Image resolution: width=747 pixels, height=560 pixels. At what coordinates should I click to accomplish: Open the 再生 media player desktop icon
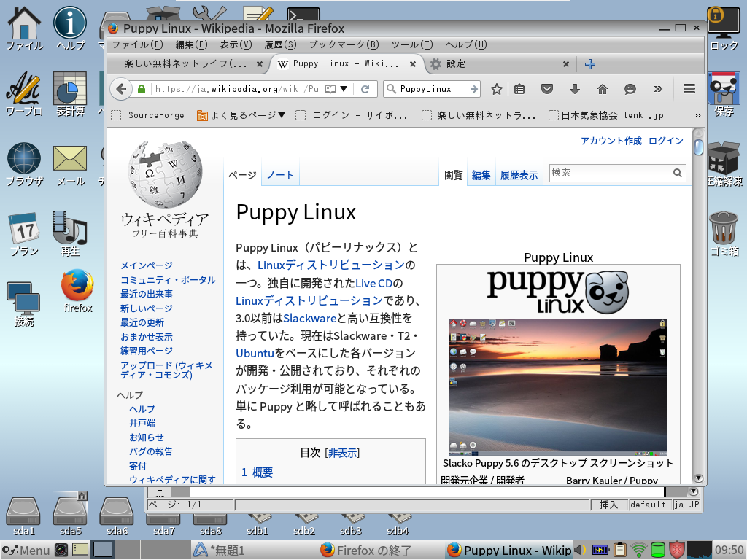70,234
